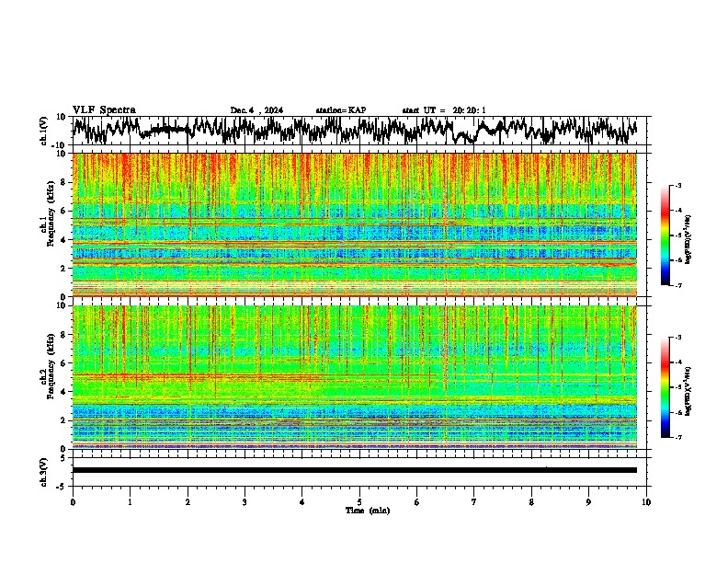
Task: Click the ch.2 color bar "-7" label
Action: coord(677,437)
